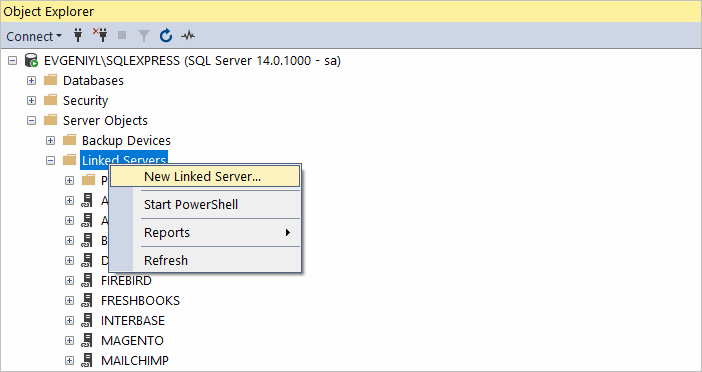Select EVGENIYL\SQLEXPRESS server label
The image size is (702, 372).
coord(193,60)
